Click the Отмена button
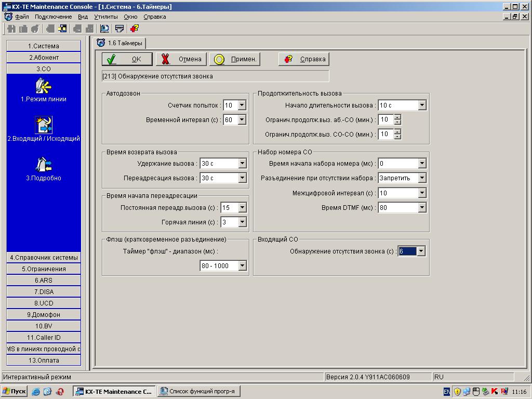The width and height of the screenshot is (532, 399). click(x=181, y=59)
